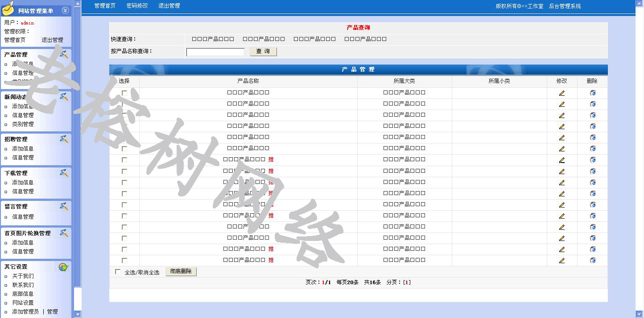Open 管理首页 in the top menu bar
Image resolution: width=644 pixels, height=318 pixels.
[x=105, y=6]
